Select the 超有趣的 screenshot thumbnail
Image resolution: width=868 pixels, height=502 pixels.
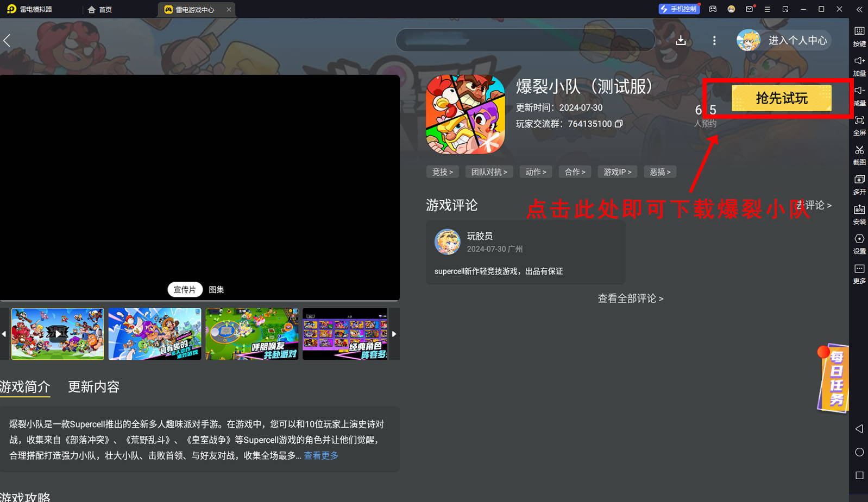(155, 334)
